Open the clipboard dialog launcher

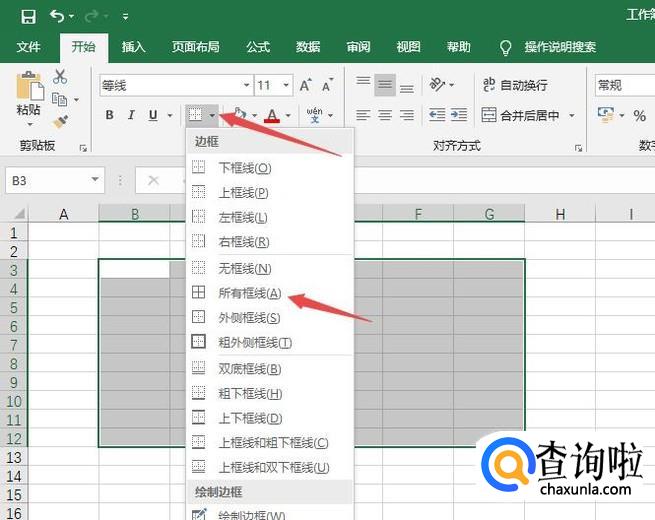[83, 148]
